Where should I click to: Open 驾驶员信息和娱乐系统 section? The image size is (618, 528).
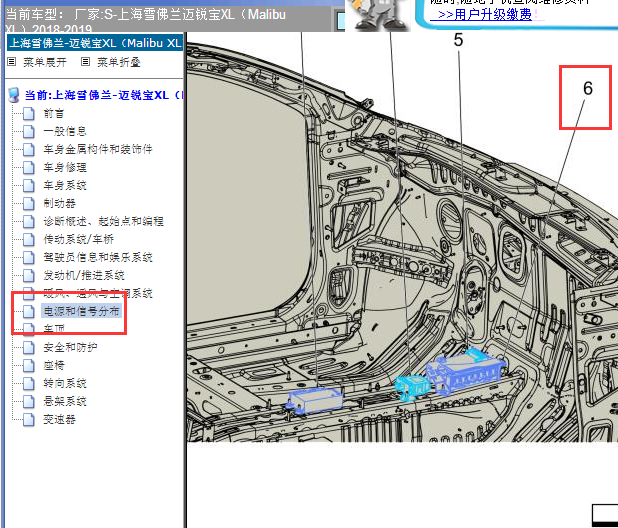click(x=98, y=257)
